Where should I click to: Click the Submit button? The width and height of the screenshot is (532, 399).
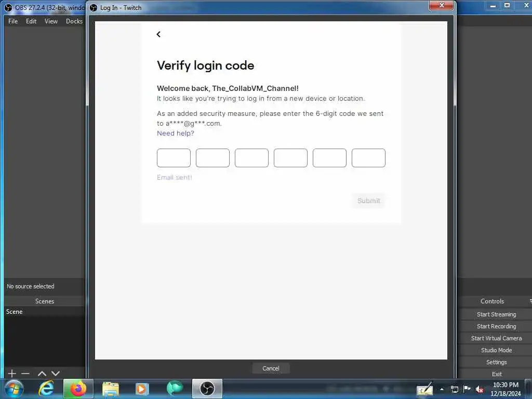click(x=368, y=201)
